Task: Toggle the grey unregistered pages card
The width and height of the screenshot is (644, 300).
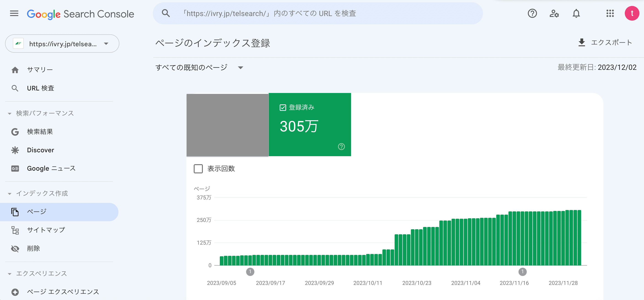Action: (x=227, y=125)
